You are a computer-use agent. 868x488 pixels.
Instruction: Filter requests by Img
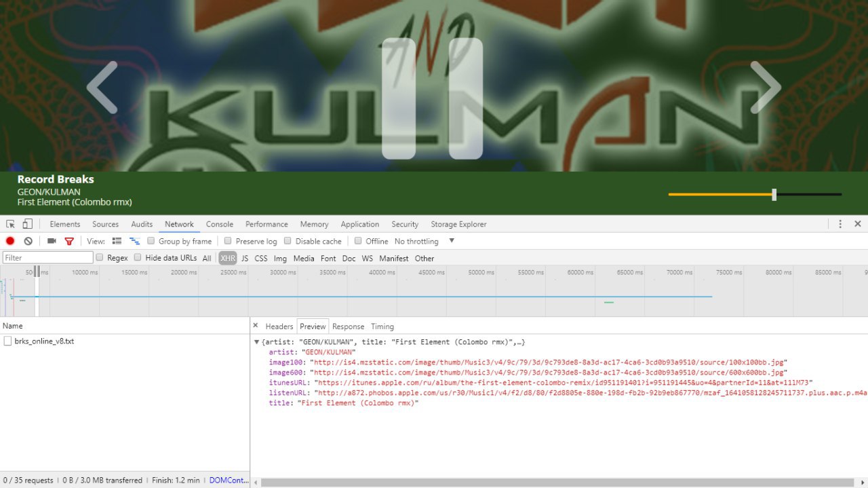280,259
